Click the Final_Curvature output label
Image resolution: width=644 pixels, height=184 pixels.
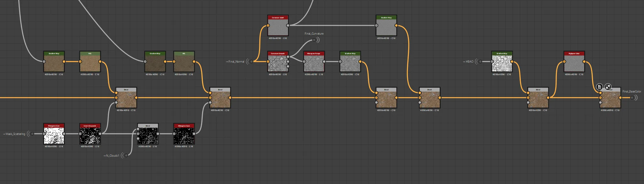(x=314, y=34)
